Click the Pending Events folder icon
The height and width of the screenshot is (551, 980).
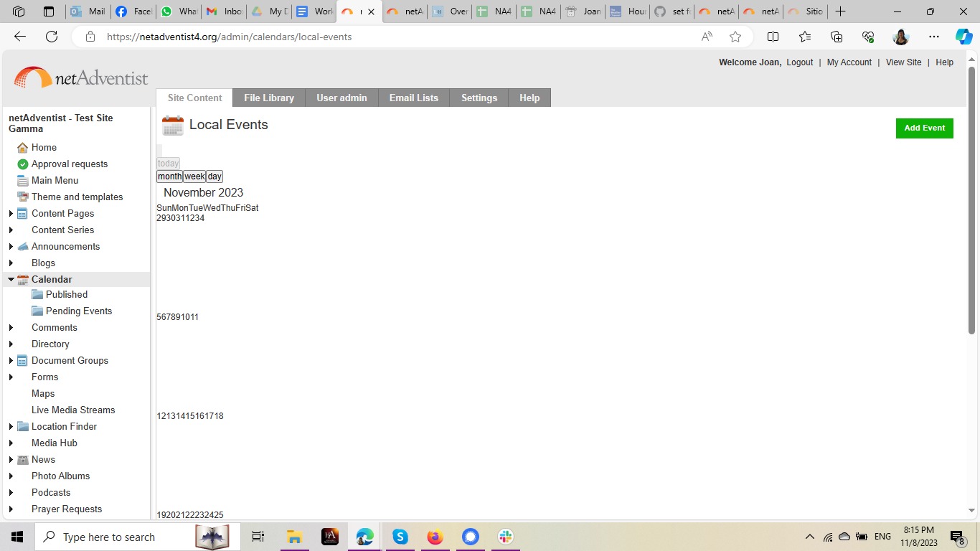pos(37,311)
